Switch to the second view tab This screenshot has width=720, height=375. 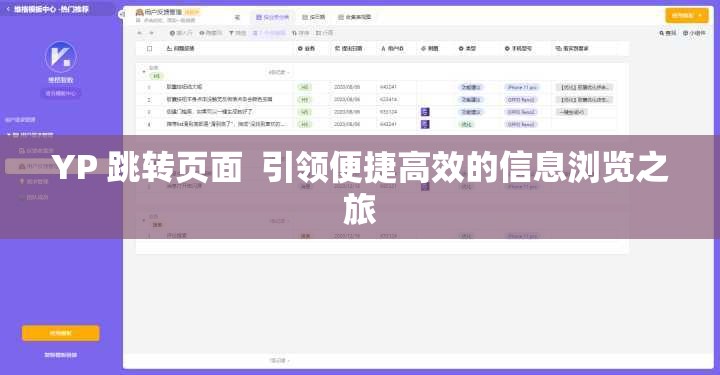pyautogui.click(x=314, y=17)
